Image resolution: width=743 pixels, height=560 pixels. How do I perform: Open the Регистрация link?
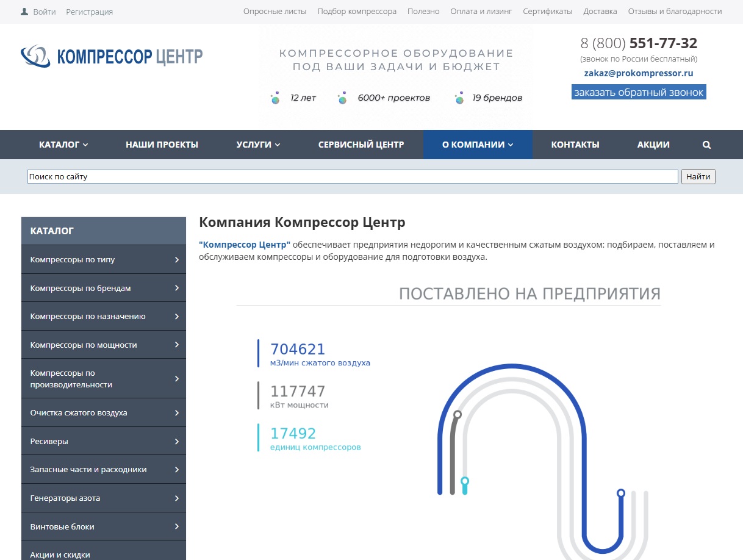pos(89,12)
